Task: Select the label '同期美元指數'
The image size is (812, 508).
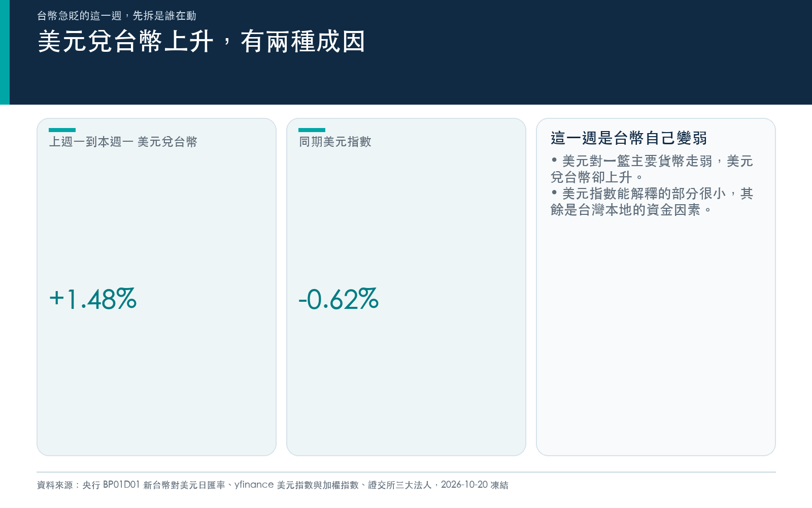Action: [x=335, y=142]
